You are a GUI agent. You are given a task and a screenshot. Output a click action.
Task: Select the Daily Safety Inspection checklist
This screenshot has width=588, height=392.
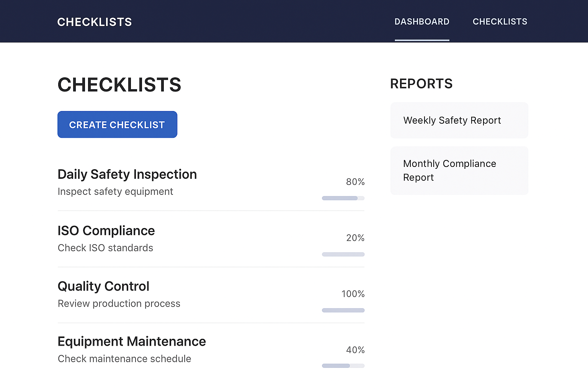[x=127, y=174]
